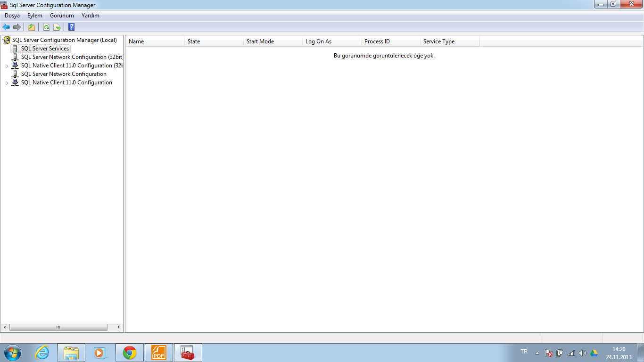Open the Dosya menu

(12, 16)
